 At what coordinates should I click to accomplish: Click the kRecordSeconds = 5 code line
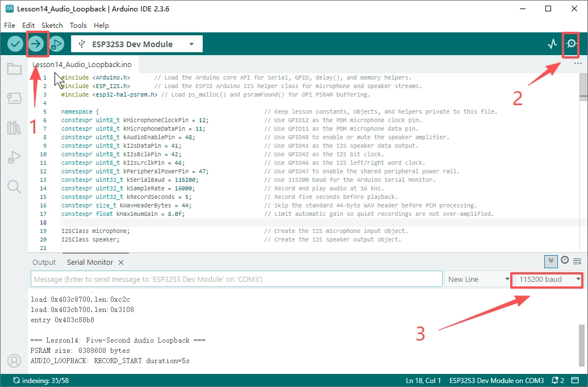127,197
